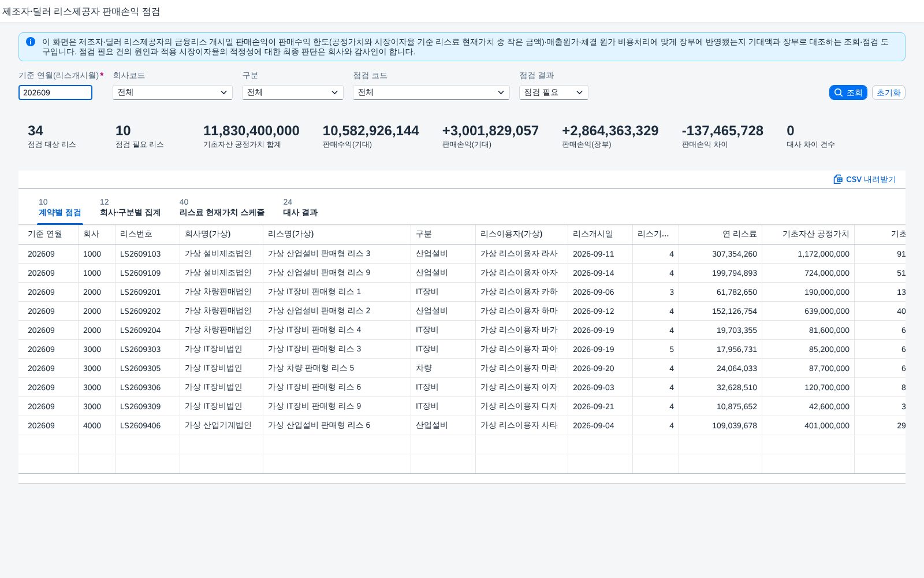This screenshot has width=924, height=578.
Task: Expand the 점검 코드 dropdown
Action: 431,92
